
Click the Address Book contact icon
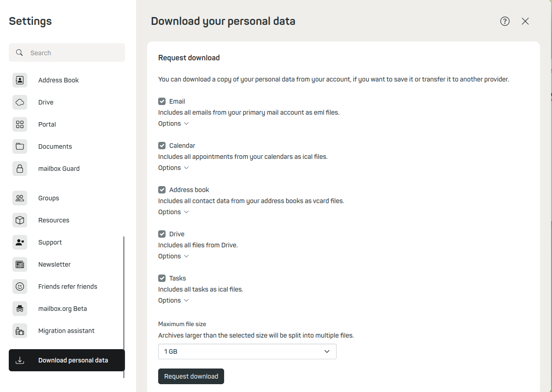point(20,80)
